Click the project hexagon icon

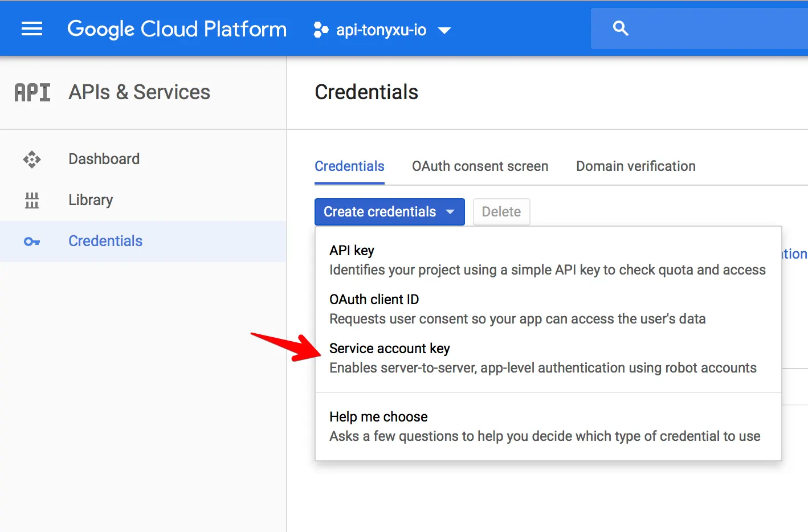321,30
